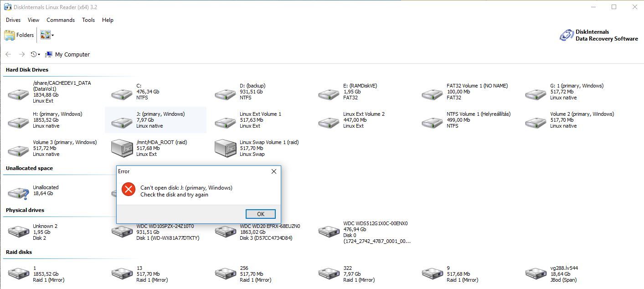The image size is (644, 289).
Task: Select the /share/CACHEDEV1_DATA drive icon
Action: point(18,94)
